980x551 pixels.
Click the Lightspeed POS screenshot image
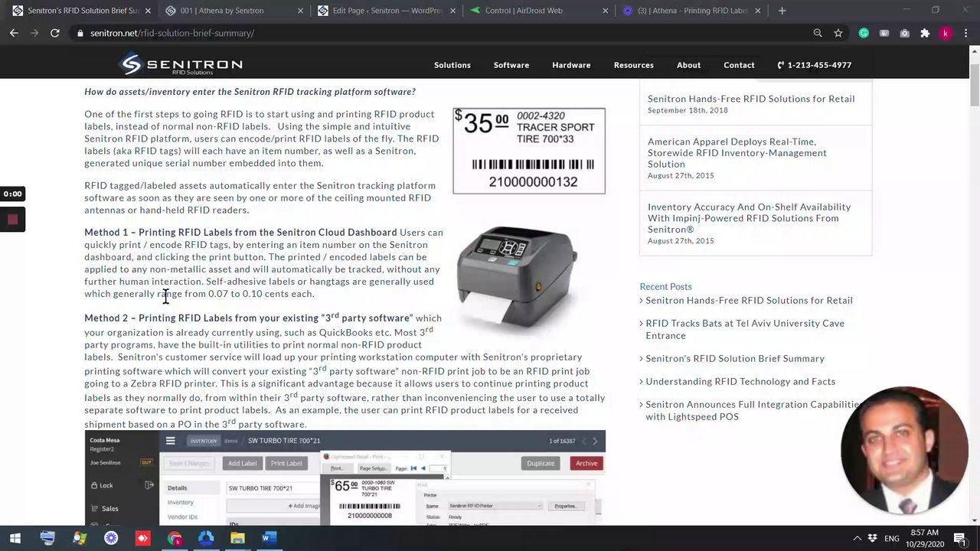(345, 478)
